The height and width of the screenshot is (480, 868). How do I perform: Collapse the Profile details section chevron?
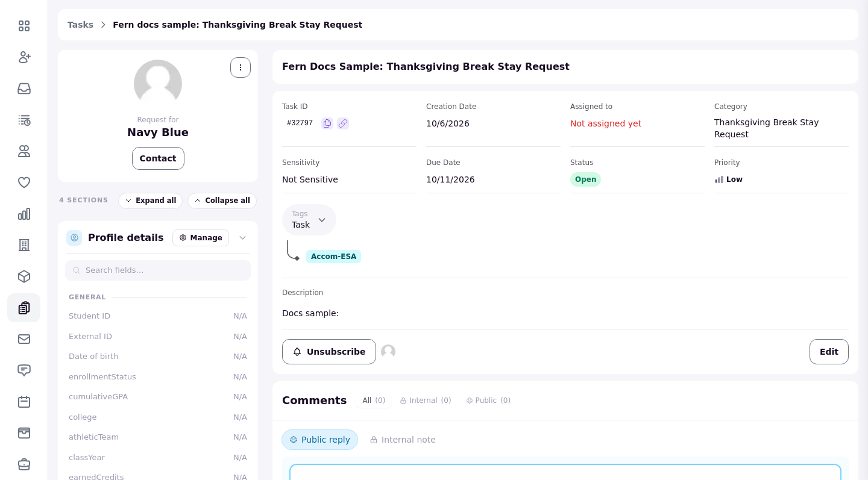[x=242, y=238]
